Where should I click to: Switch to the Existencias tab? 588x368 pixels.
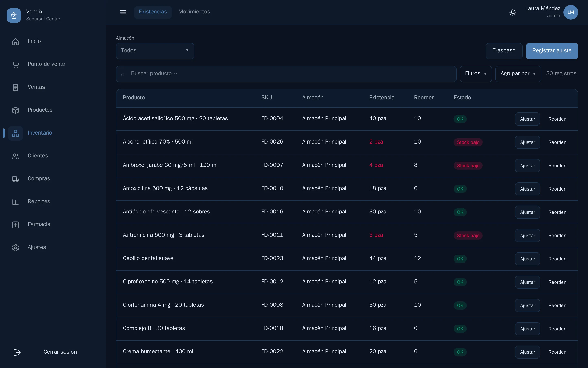153,12
